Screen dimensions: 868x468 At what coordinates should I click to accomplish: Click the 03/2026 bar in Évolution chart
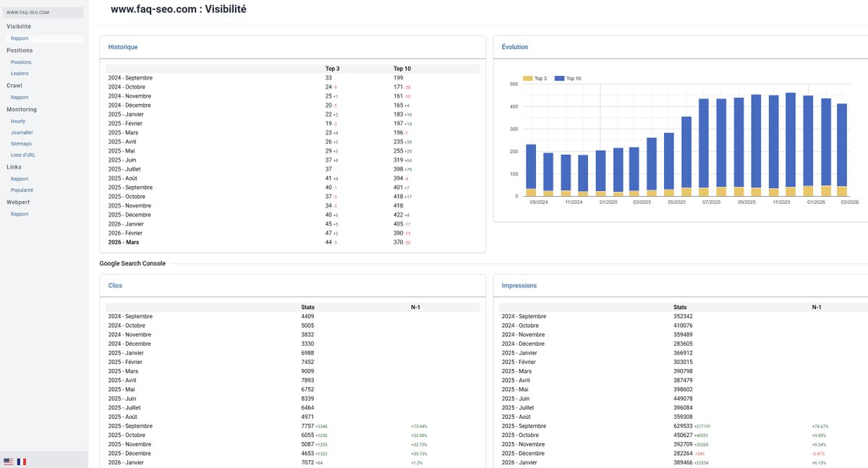coord(842,150)
